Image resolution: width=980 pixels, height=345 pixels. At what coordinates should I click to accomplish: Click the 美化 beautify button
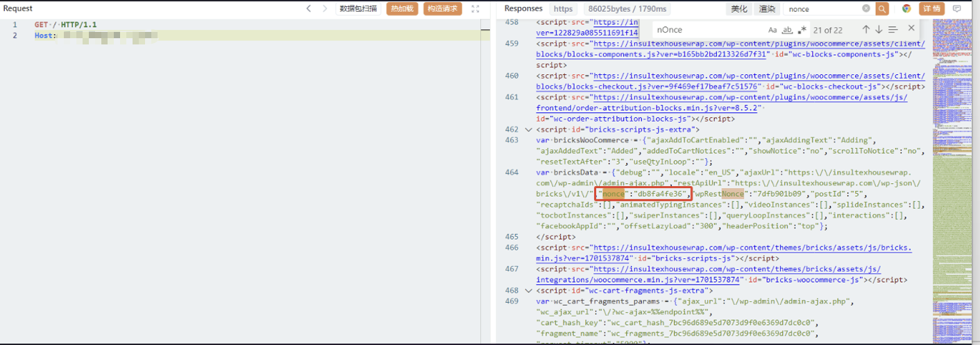739,9
